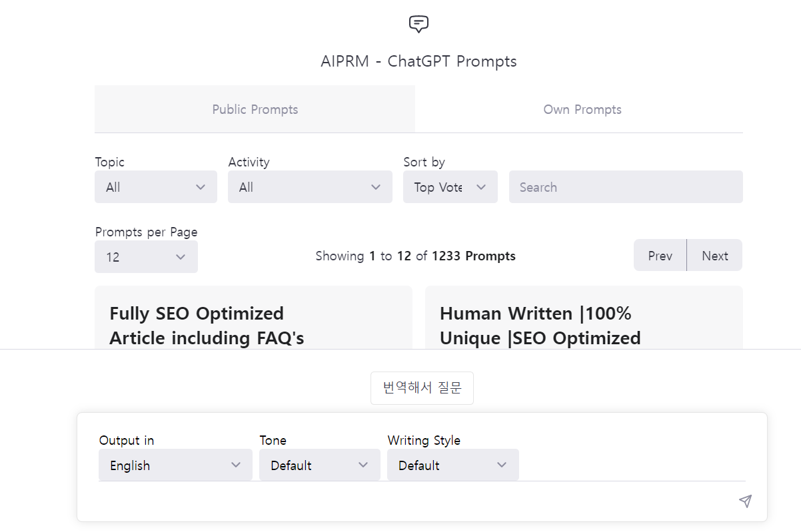This screenshot has width=801, height=532.
Task: Open the Prompts per Page dropdown
Action: click(x=146, y=256)
